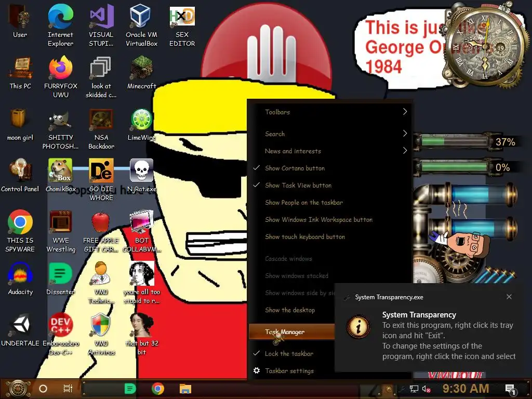Screen dimensions: 532x399
Task: Click the network tray icon
Action: 414,389
